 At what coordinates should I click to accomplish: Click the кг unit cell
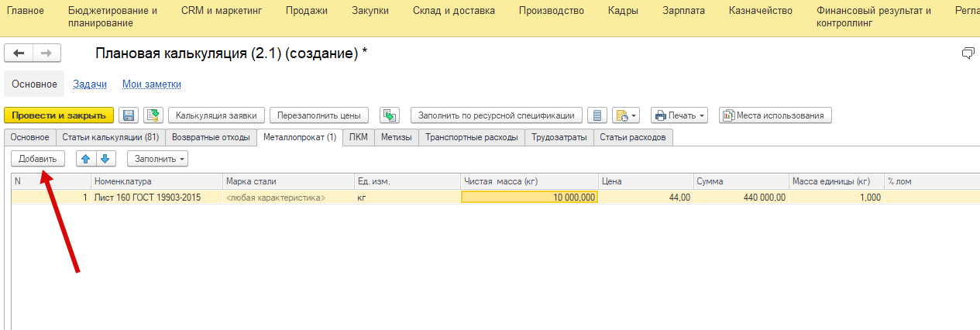[407, 198]
